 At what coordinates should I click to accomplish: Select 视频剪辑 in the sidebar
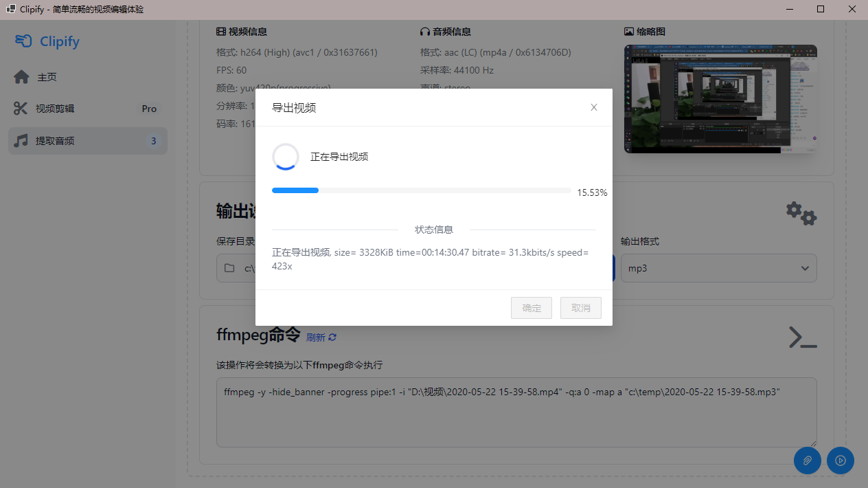click(55, 109)
